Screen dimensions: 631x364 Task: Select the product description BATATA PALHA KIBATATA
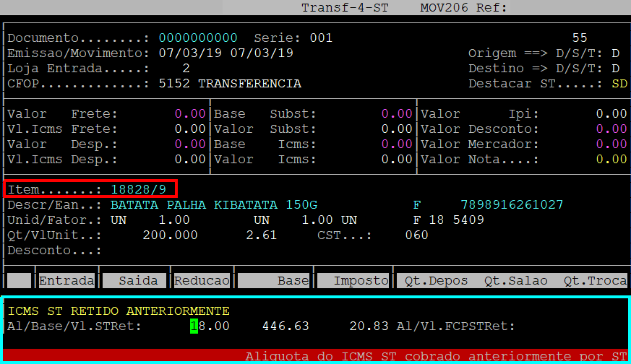tap(213, 204)
